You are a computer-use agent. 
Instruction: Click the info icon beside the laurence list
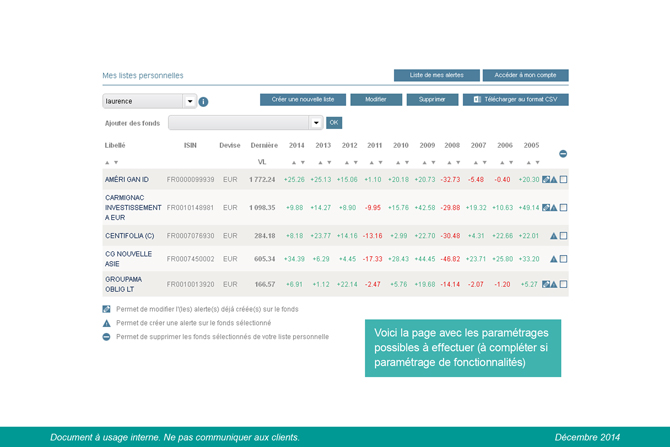203,101
